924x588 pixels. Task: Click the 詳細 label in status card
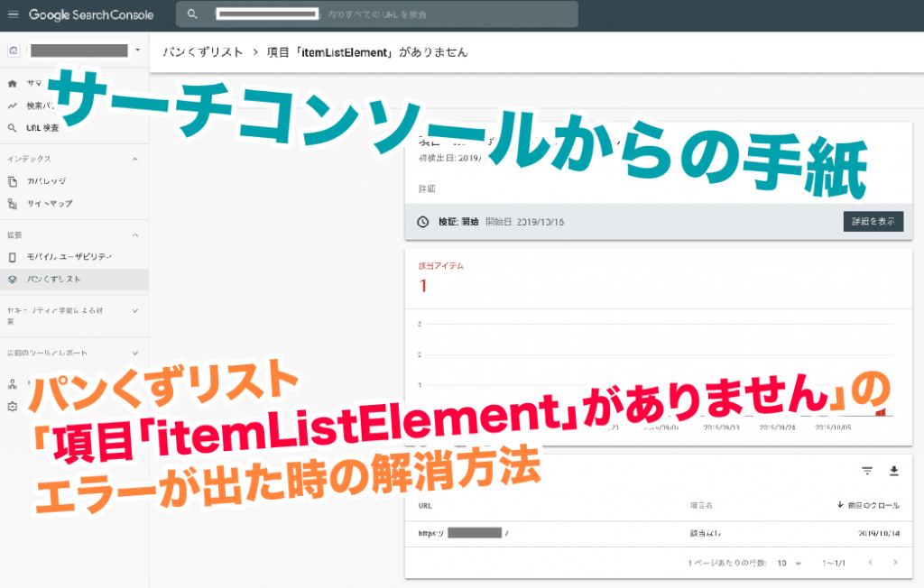click(427, 188)
